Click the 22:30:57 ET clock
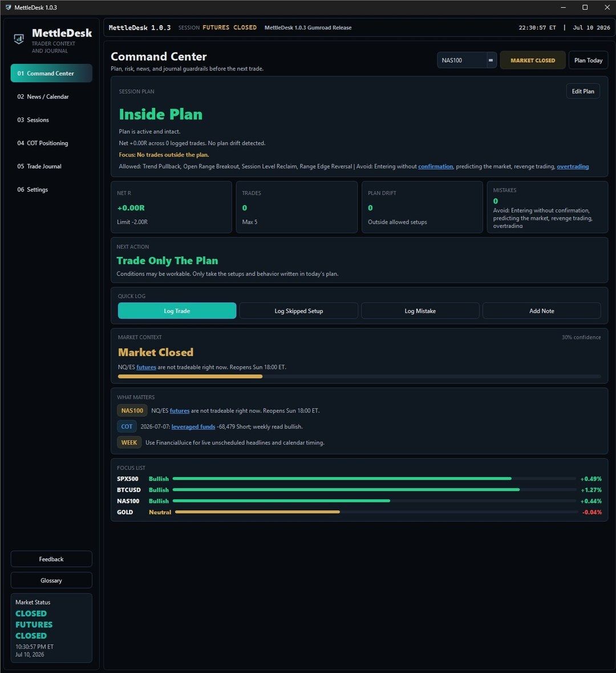This screenshot has width=616, height=673. pyautogui.click(x=537, y=27)
